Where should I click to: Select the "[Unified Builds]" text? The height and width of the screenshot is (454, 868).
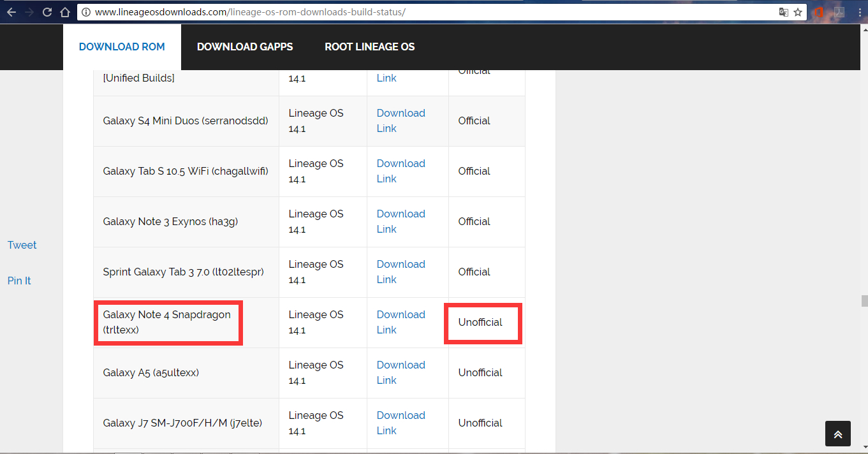tap(139, 78)
